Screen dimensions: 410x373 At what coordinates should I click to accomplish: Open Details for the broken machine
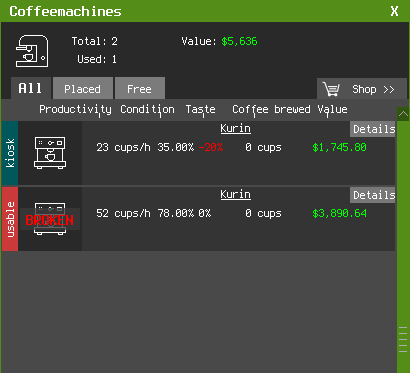pos(373,195)
